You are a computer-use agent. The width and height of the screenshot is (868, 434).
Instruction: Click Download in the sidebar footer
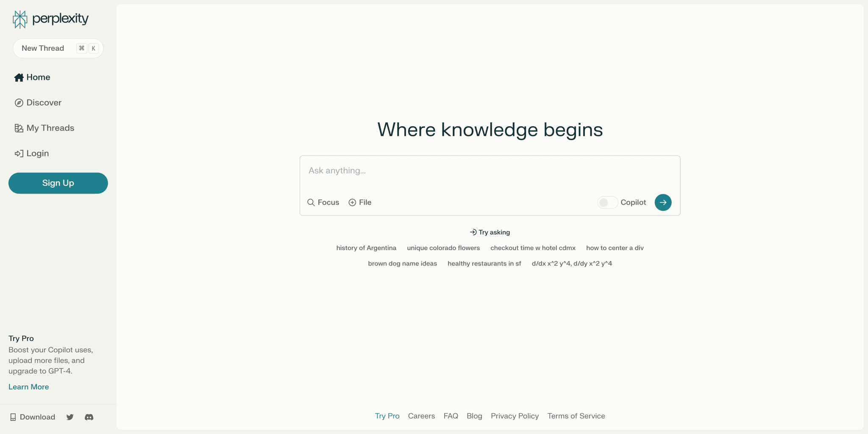(33, 417)
